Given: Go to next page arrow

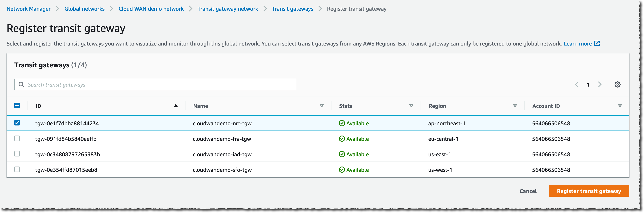Looking at the screenshot, I should click(x=599, y=84).
